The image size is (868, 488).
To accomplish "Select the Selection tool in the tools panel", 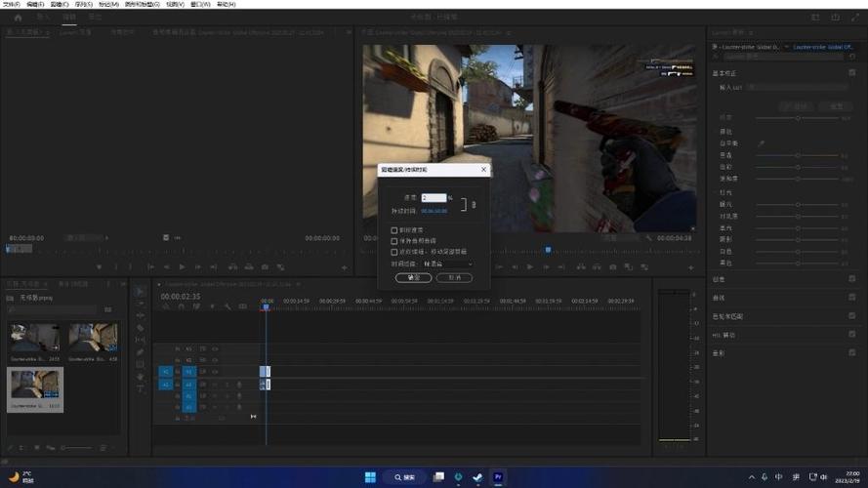I will click(140, 292).
